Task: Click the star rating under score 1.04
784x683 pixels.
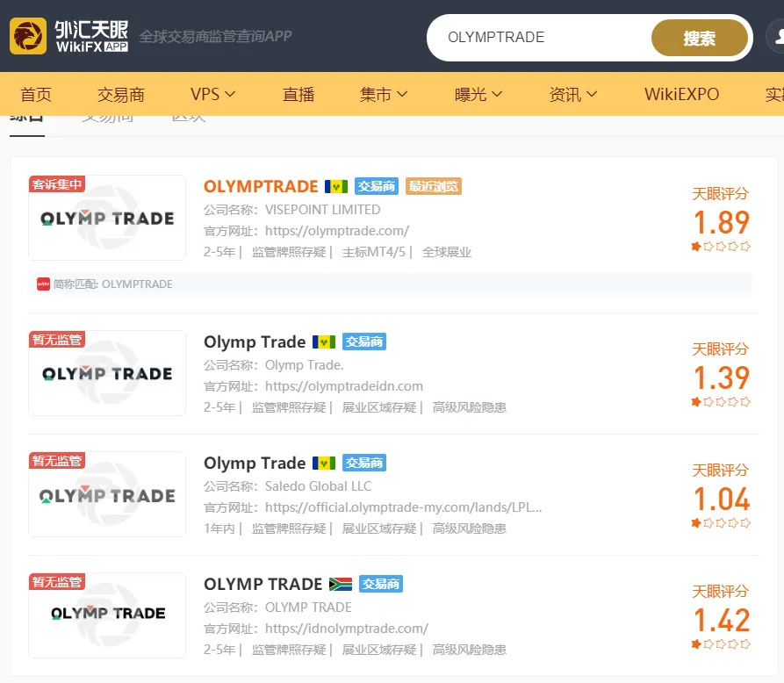Action: 721,523
